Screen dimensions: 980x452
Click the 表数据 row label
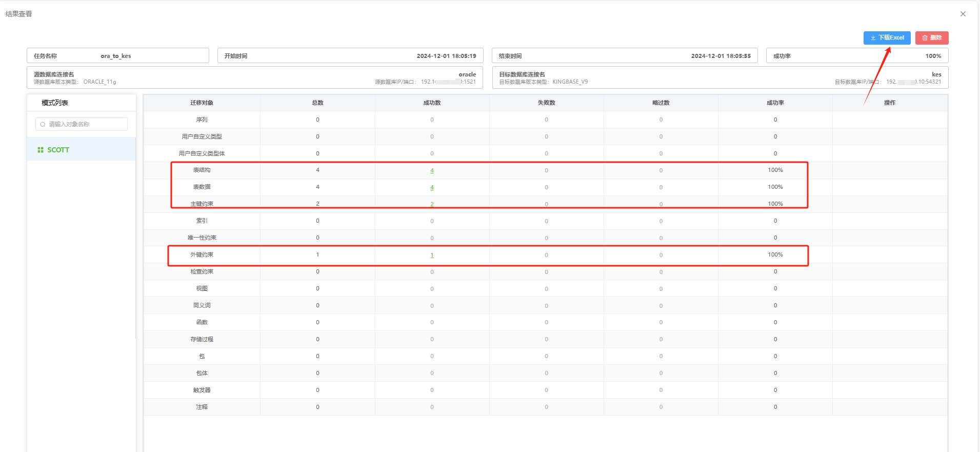tap(202, 187)
